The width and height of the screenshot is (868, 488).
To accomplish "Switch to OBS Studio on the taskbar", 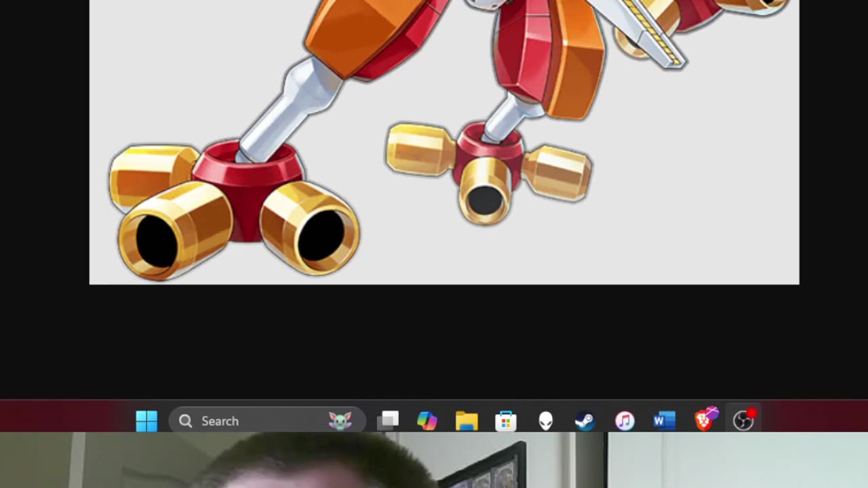I will 744,420.
